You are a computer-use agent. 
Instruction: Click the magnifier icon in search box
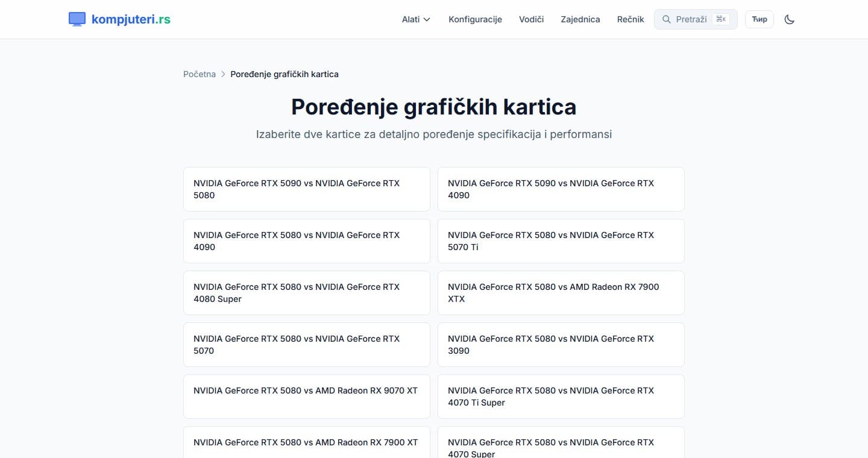pos(666,19)
